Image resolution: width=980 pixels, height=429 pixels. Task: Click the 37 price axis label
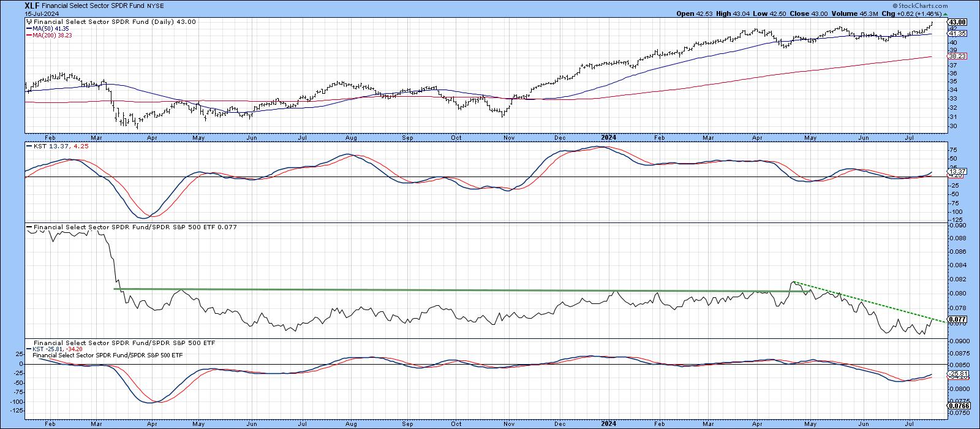(952, 64)
